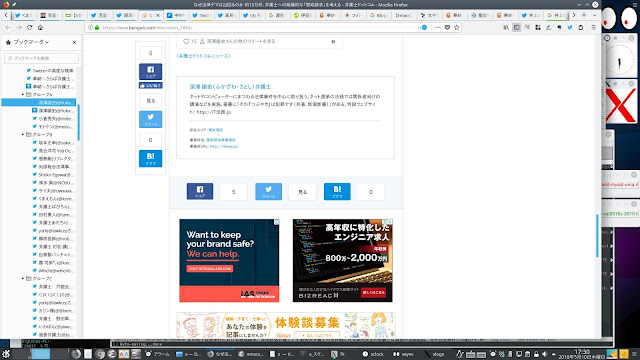Close the active bengo4 tab

(x=158, y=15)
